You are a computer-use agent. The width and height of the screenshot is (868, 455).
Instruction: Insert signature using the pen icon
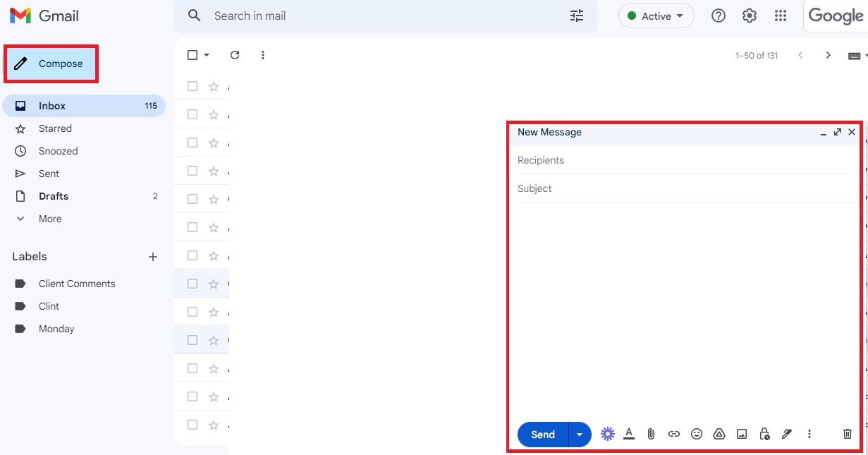pos(787,434)
